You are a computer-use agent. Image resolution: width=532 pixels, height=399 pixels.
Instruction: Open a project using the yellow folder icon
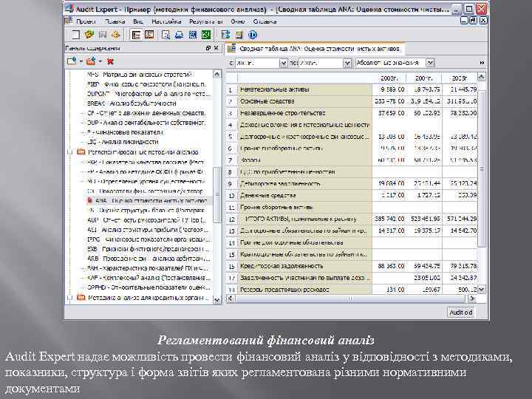[x=89, y=35]
